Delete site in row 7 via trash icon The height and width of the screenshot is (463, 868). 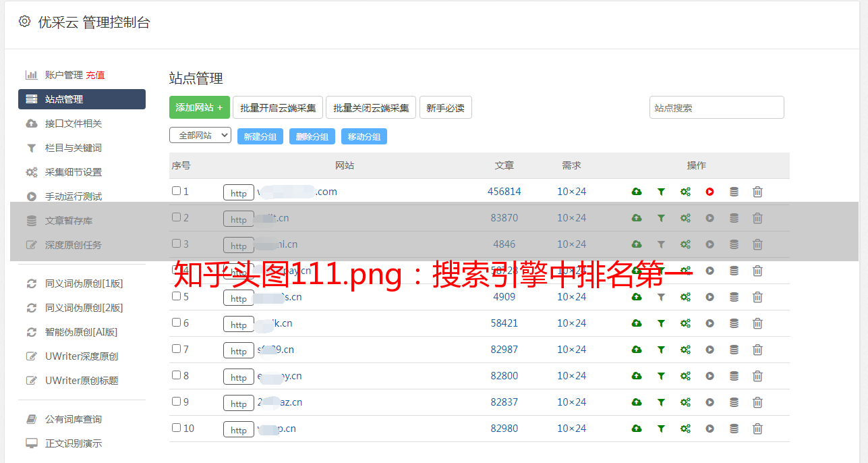tap(757, 350)
